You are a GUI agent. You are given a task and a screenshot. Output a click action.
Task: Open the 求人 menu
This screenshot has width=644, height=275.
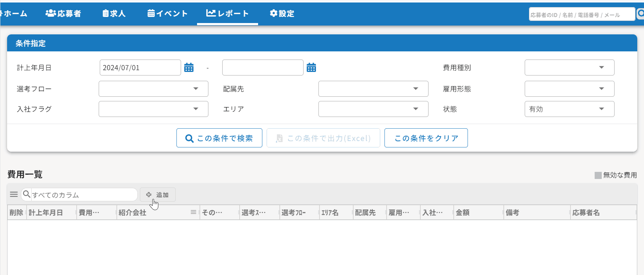pos(114,13)
